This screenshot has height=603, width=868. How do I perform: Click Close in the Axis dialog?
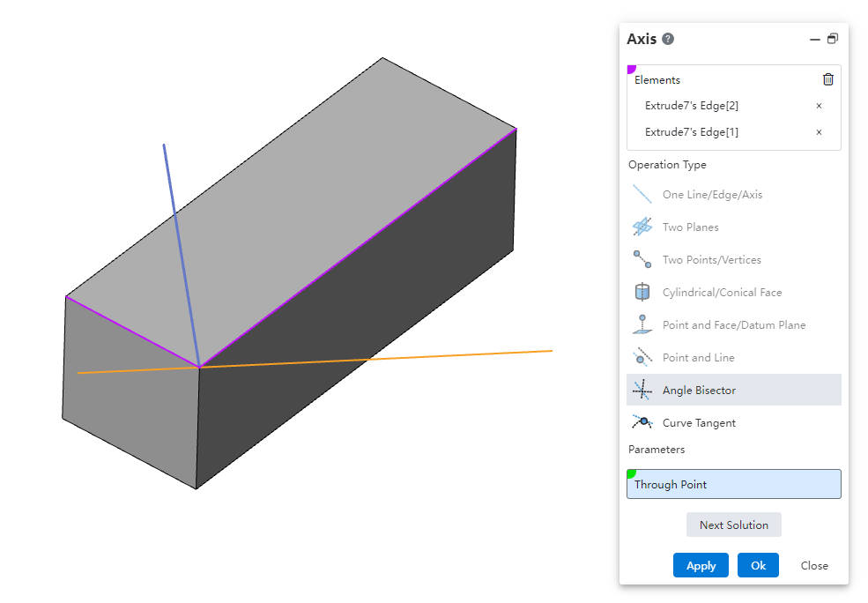pos(814,565)
